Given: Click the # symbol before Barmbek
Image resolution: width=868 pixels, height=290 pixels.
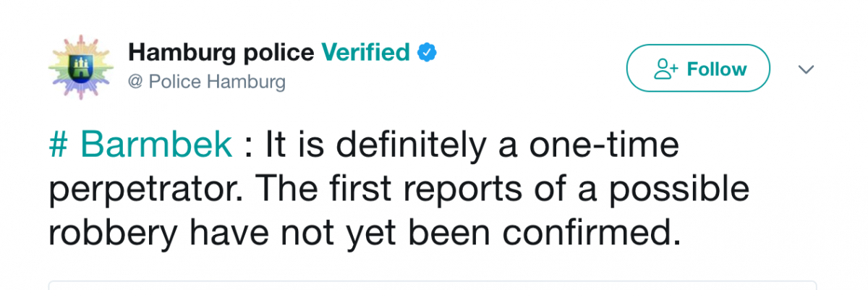Looking at the screenshot, I should tap(59, 145).
